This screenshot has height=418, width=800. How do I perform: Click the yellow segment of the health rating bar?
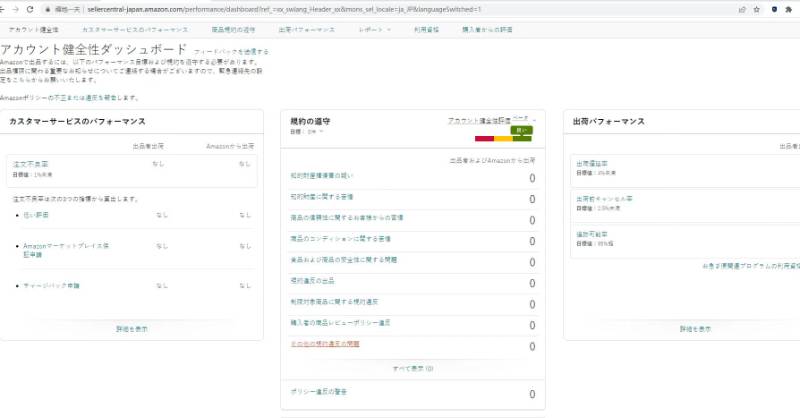(503, 139)
